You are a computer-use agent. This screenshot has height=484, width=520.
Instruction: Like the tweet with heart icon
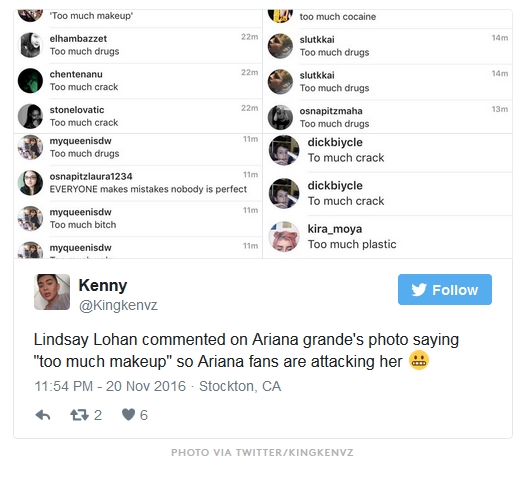[128, 415]
